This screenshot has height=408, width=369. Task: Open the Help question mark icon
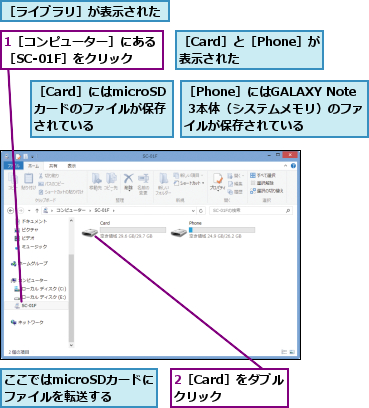[293, 166]
